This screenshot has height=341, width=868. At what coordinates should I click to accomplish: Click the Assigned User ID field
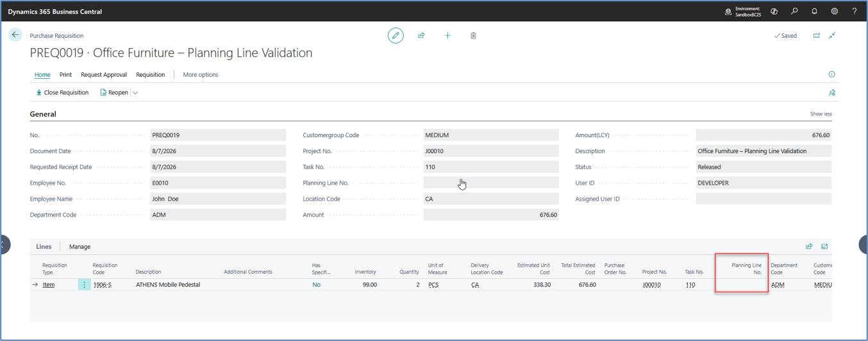click(764, 199)
